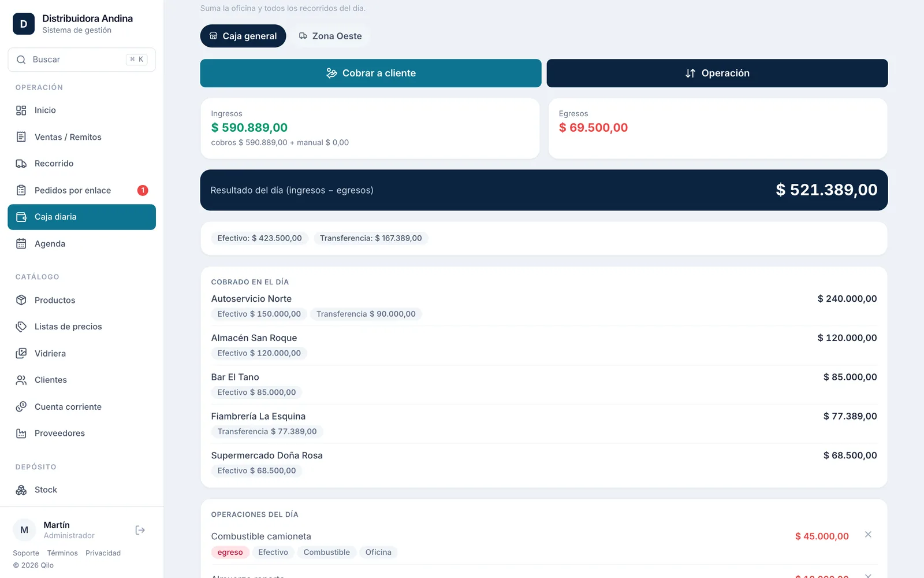The image size is (924, 578).
Task: Click the red notification badge on Pedidos
Action: [143, 190]
